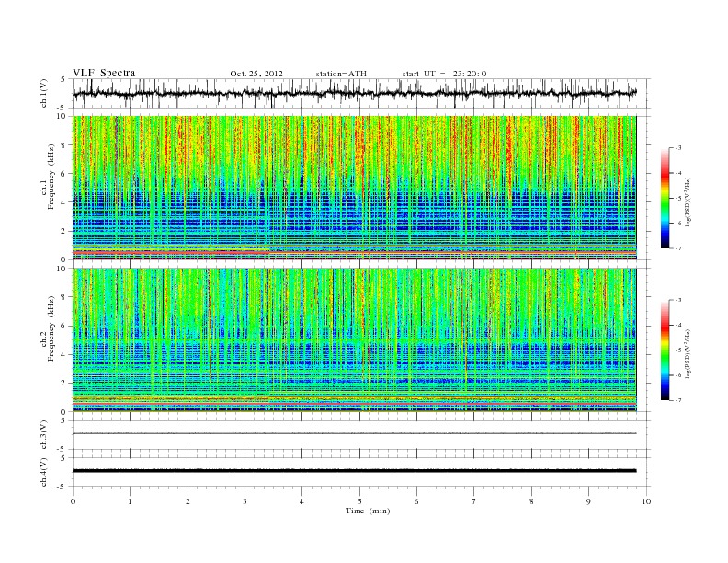Click the lower ch.2 color scale bar
This screenshot has height=563, width=728.
[x=665, y=350]
